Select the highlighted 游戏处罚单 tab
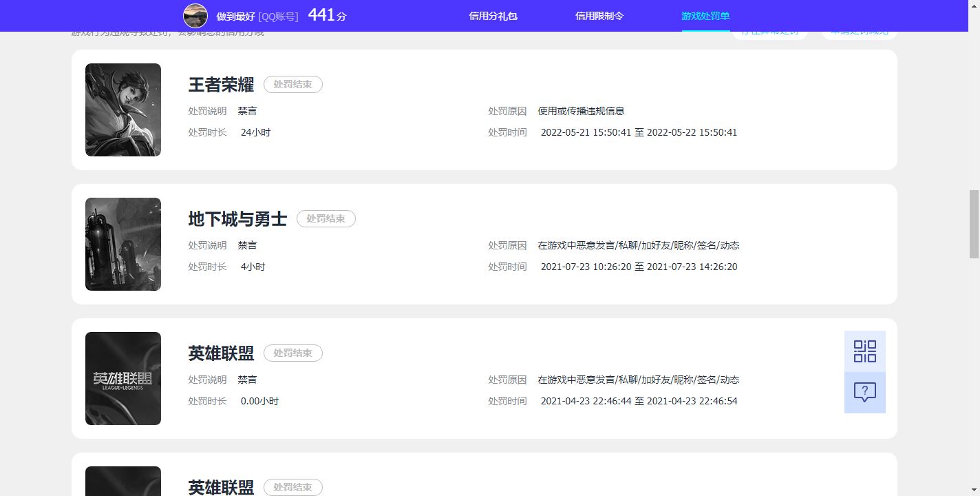 point(705,15)
